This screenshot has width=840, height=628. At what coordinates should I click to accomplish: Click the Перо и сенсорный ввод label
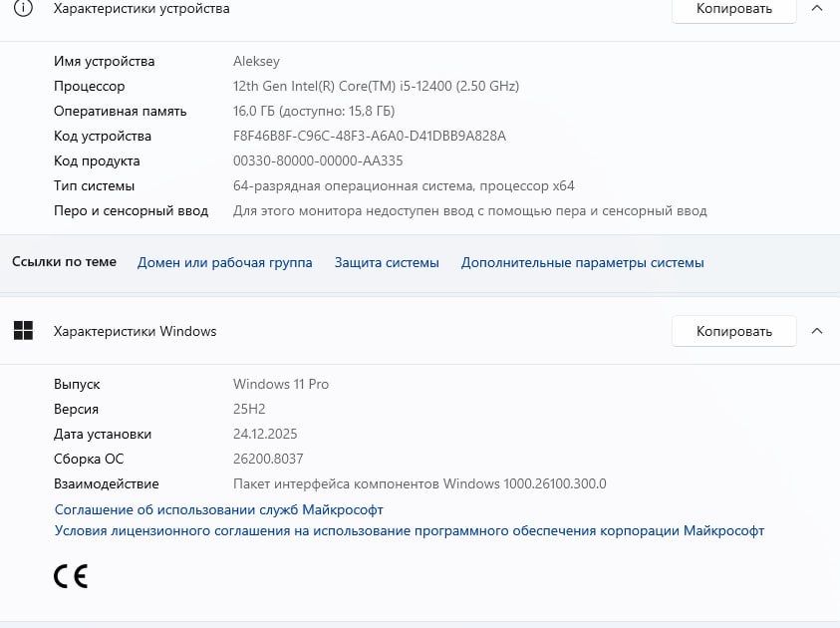[131, 210]
